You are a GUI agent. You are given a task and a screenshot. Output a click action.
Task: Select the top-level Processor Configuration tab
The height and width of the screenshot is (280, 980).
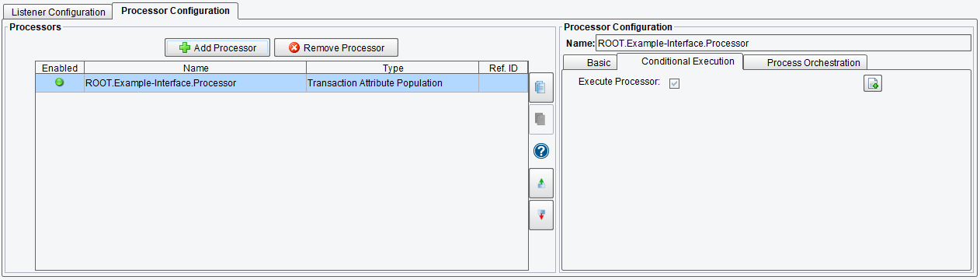pyautogui.click(x=175, y=11)
